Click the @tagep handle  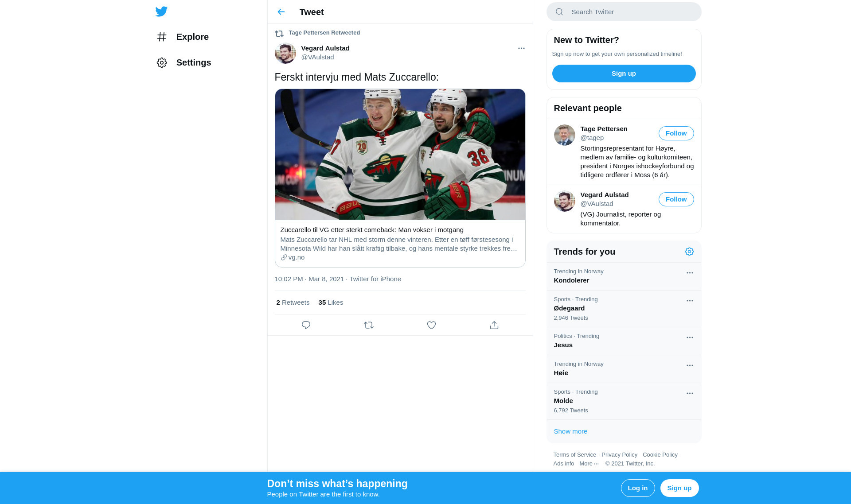pyautogui.click(x=592, y=138)
